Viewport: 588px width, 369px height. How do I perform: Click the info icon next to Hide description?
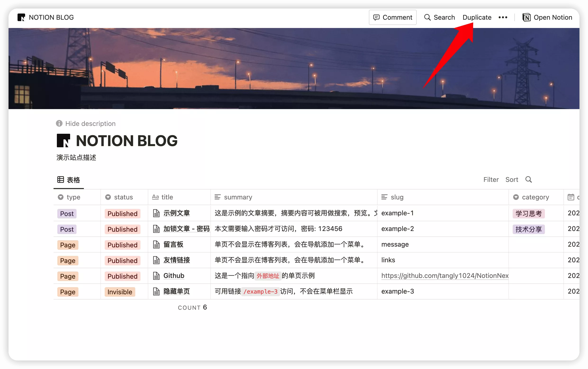point(59,124)
